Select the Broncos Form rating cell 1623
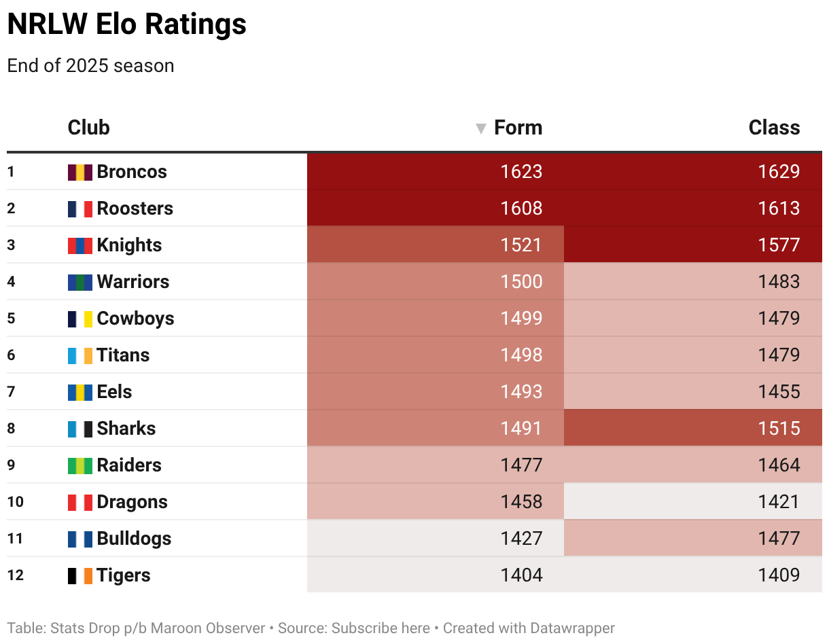 (521, 172)
